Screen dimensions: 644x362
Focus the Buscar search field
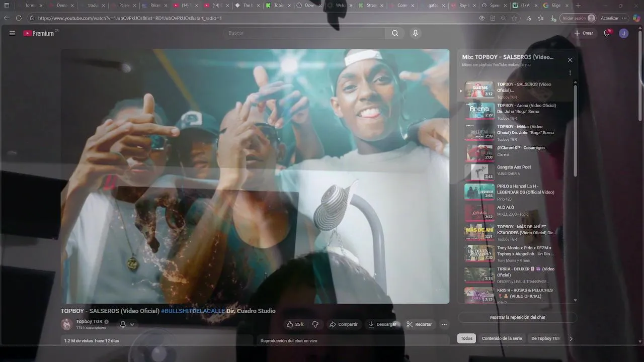(x=304, y=33)
